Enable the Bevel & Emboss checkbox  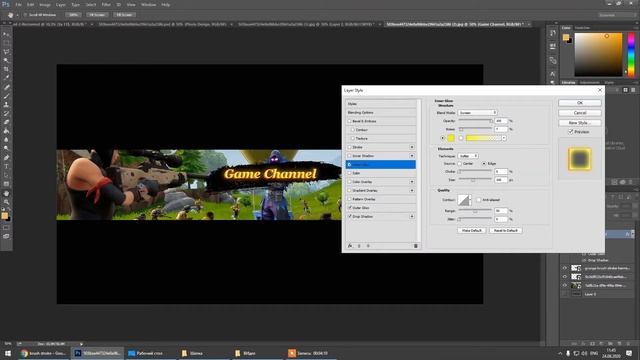[349, 121]
